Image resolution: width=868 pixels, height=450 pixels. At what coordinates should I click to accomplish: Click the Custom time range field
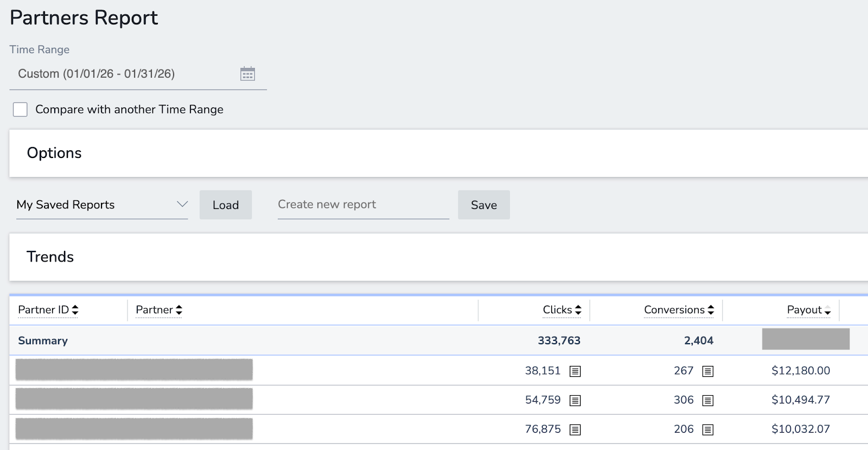pyautogui.click(x=138, y=74)
